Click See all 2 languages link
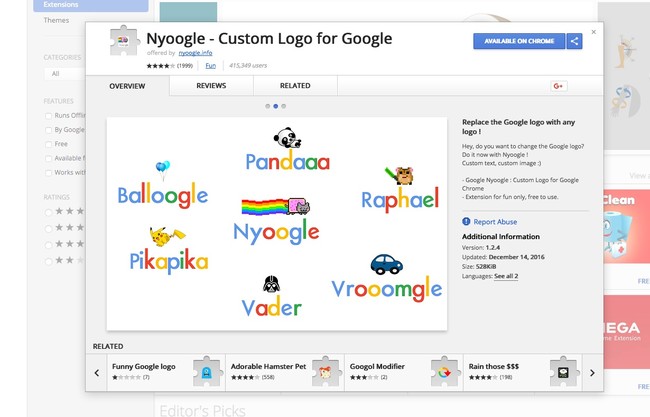The image size is (650, 417). pos(506,276)
